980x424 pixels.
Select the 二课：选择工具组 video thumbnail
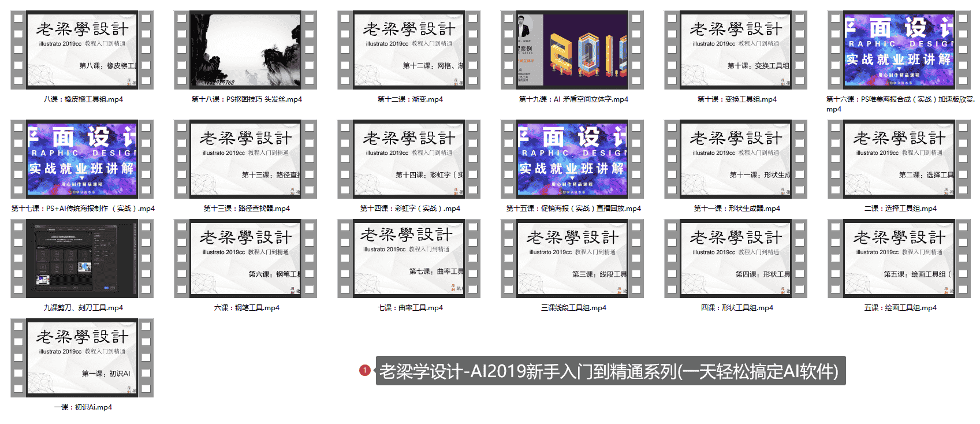pyautogui.click(x=899, y=159)
